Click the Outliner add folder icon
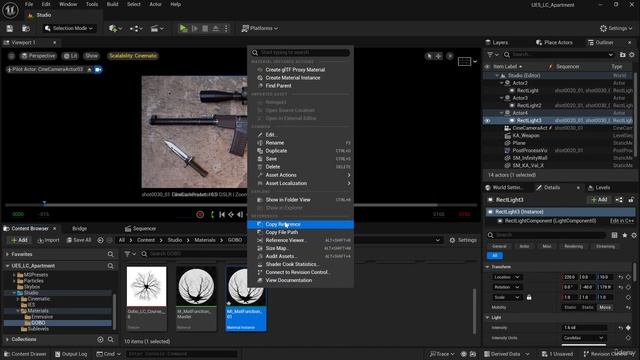 click(x=622, y=54)
